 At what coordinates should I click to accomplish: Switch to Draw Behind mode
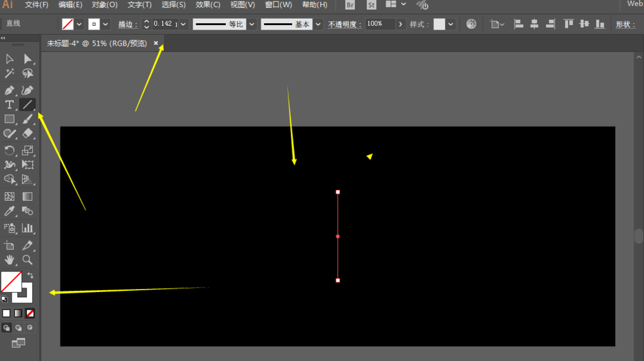tap(18, 328)
